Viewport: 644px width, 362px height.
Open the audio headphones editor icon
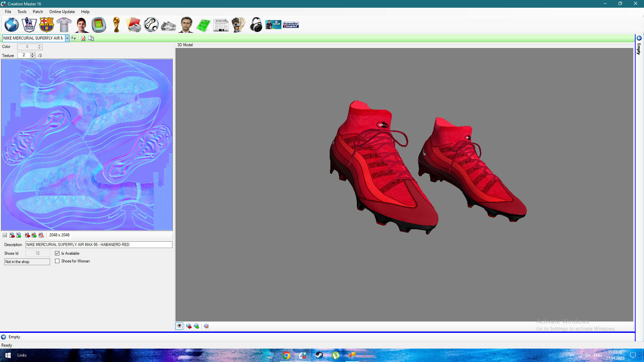click(256, 25)
